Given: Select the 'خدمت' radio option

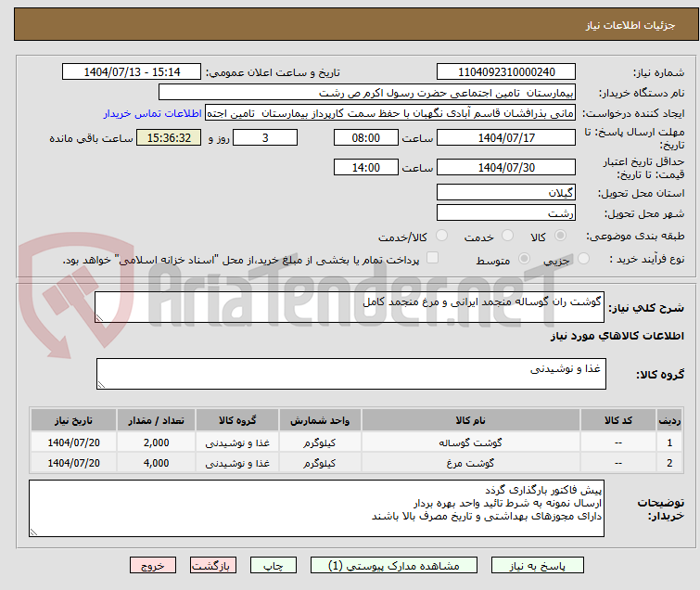Looking at the screenshot, I should 509,237.
